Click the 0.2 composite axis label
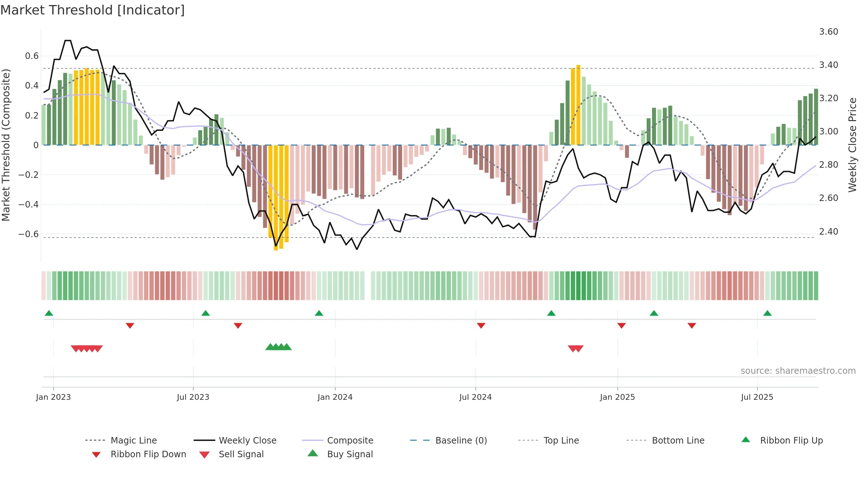Image resolution: width=868 pixels, height=488 pixels. tap(32, 116)
